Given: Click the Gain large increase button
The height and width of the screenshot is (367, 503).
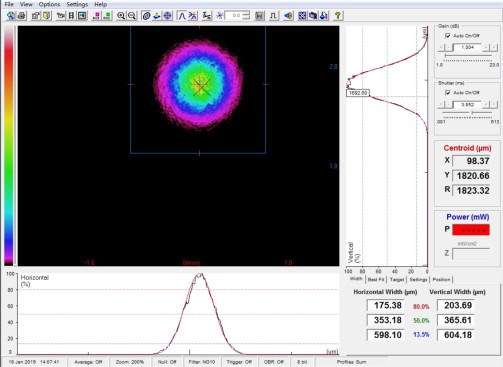Looking at the screenshot, I should click(494, 47).
